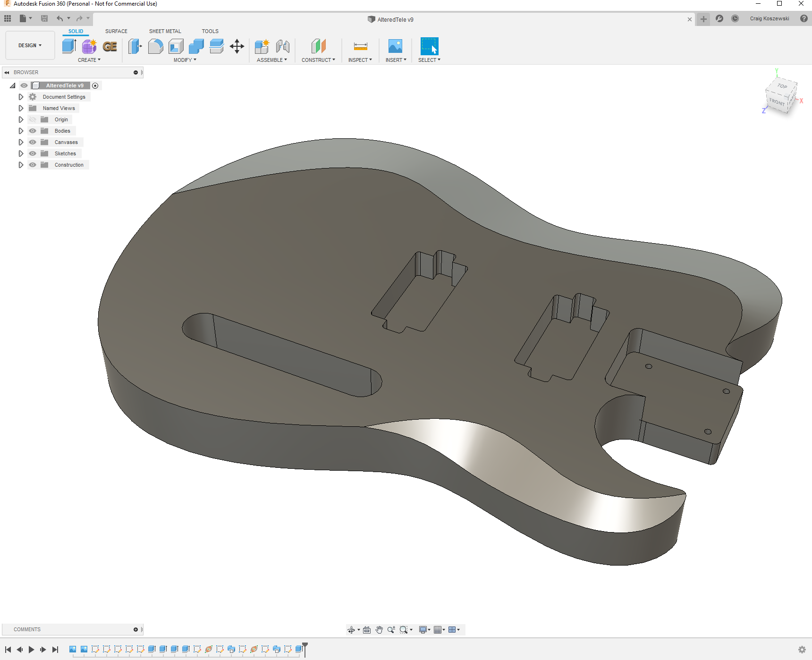Open the CREATE menu
Image resolution: width=812 pixels, height=660 pixels.
tap(89, 60)
